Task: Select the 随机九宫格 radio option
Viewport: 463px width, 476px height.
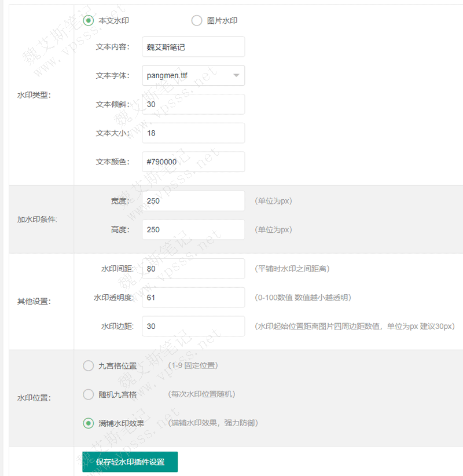Action: click(88, 394)
